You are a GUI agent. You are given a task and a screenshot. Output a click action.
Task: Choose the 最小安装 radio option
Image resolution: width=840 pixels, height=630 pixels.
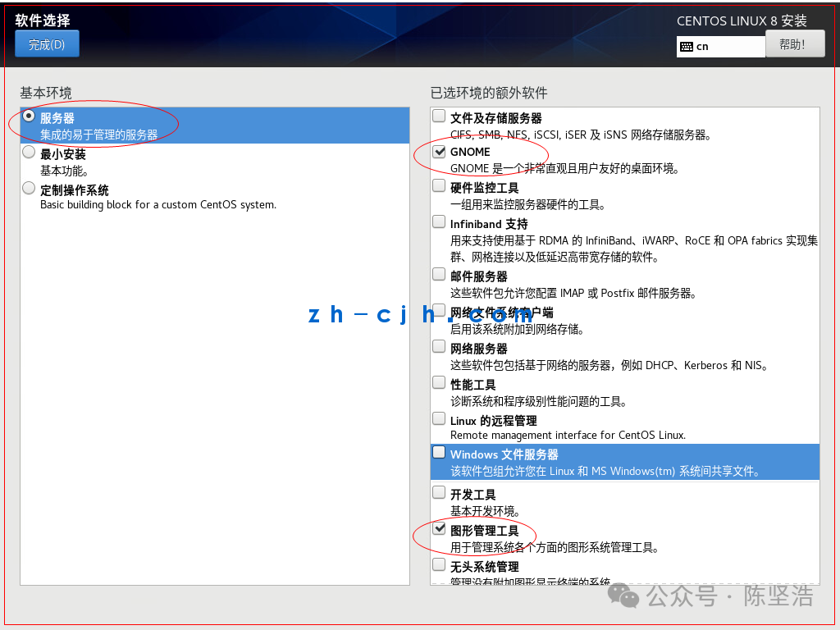(29, 152)
